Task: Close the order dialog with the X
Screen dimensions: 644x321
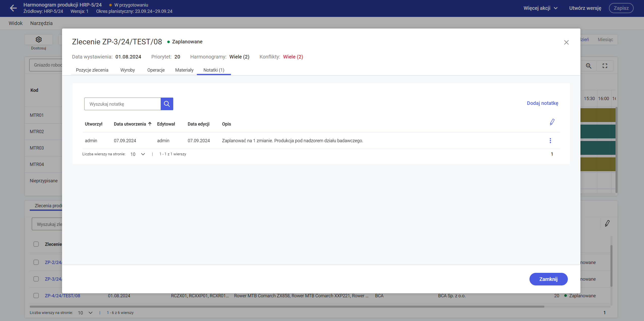Action: [x=566, y=42]
